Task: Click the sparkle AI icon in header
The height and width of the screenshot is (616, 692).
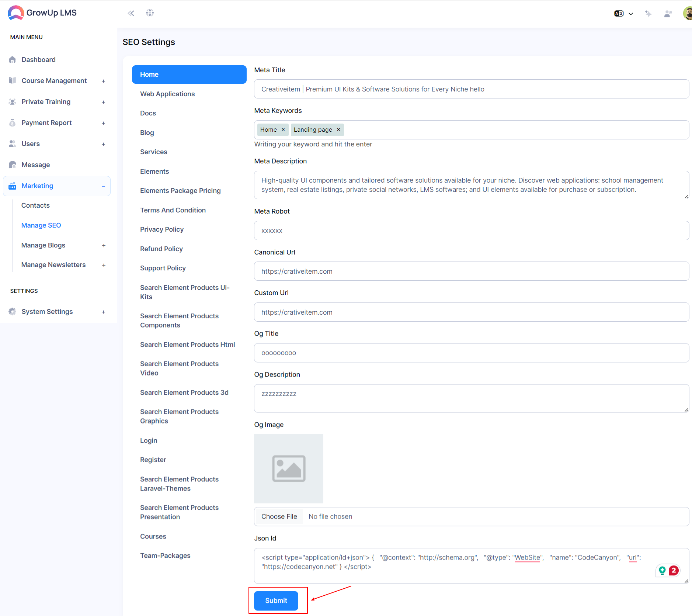Action: 648,14
